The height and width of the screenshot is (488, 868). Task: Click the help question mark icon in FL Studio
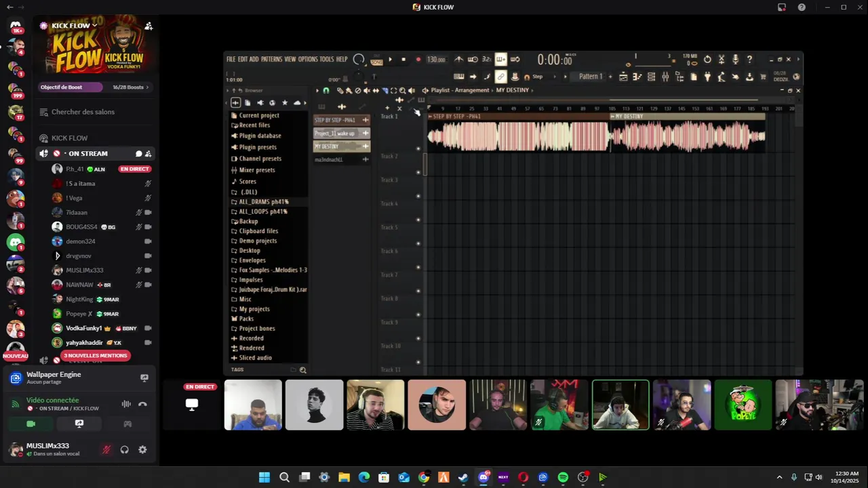pyautogui.click(x=749, y=60)
